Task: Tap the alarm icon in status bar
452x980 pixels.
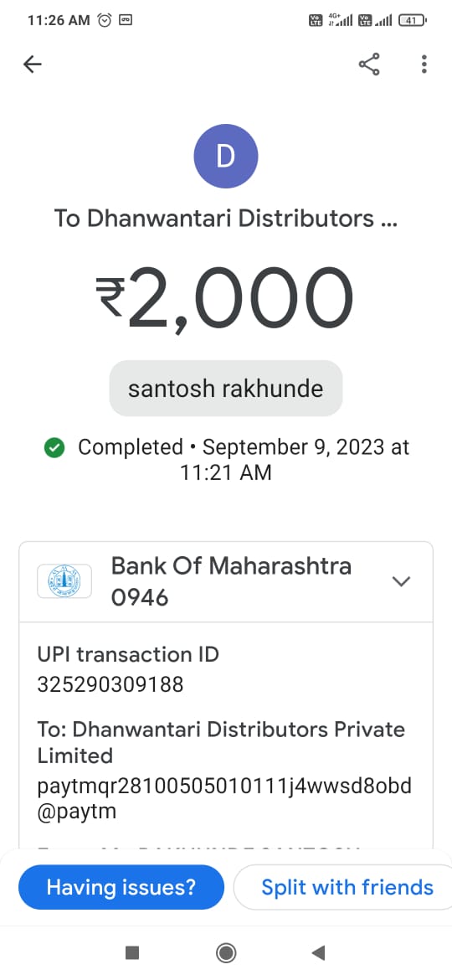Action: point(105,21)
